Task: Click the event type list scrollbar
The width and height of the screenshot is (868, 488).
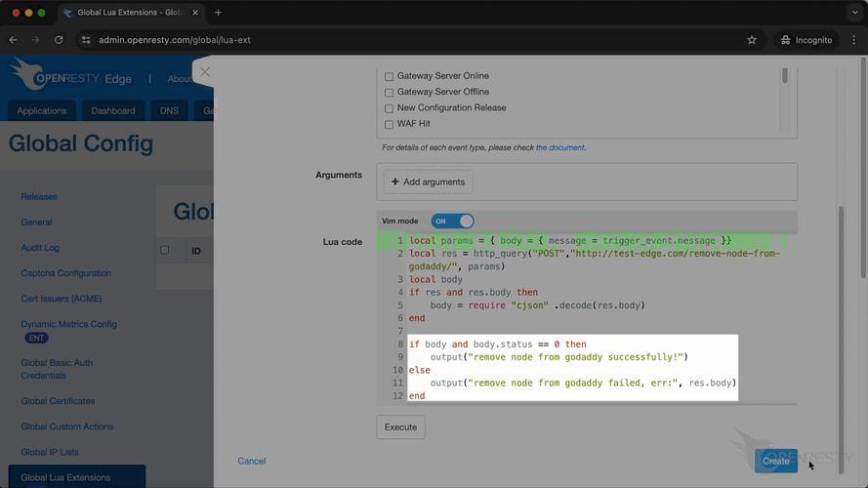Action: [784, 75]
